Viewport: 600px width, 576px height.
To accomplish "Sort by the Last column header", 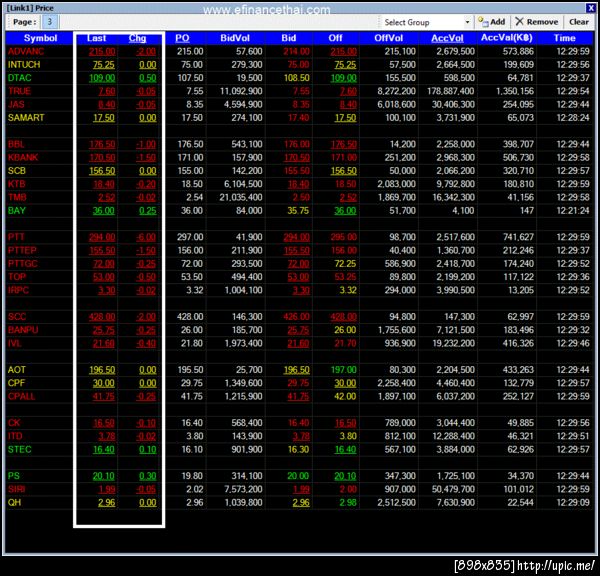I will [x=96, y=38].
